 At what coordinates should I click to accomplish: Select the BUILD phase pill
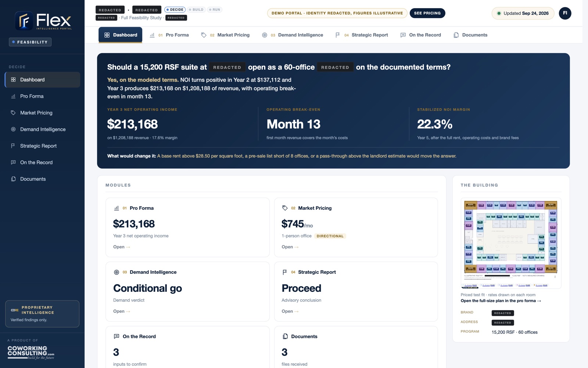point(196,10)
